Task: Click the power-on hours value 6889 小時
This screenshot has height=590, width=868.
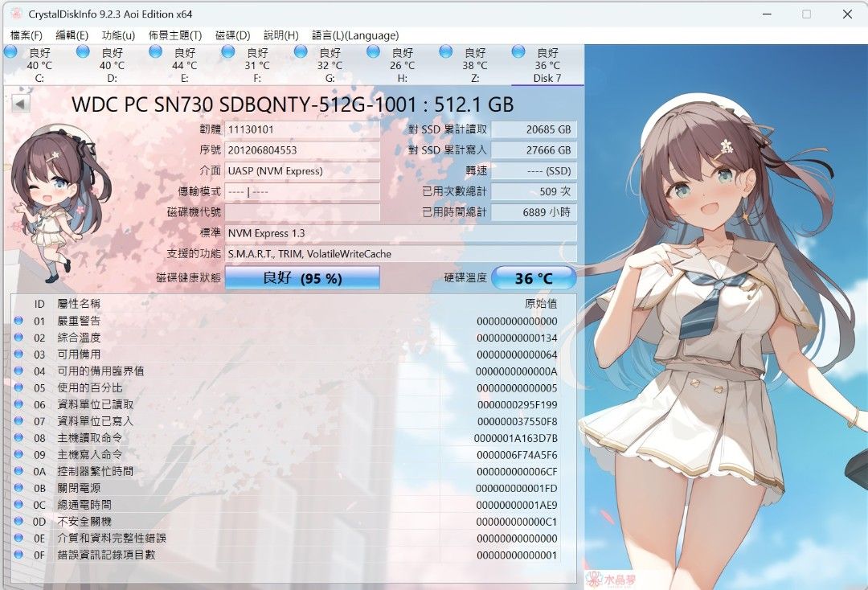Action: point(534,212)
